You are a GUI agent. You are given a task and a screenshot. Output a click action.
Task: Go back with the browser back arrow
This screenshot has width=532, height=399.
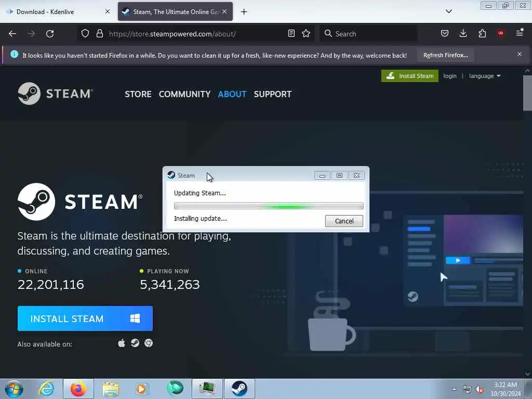(x=12, y=34)
